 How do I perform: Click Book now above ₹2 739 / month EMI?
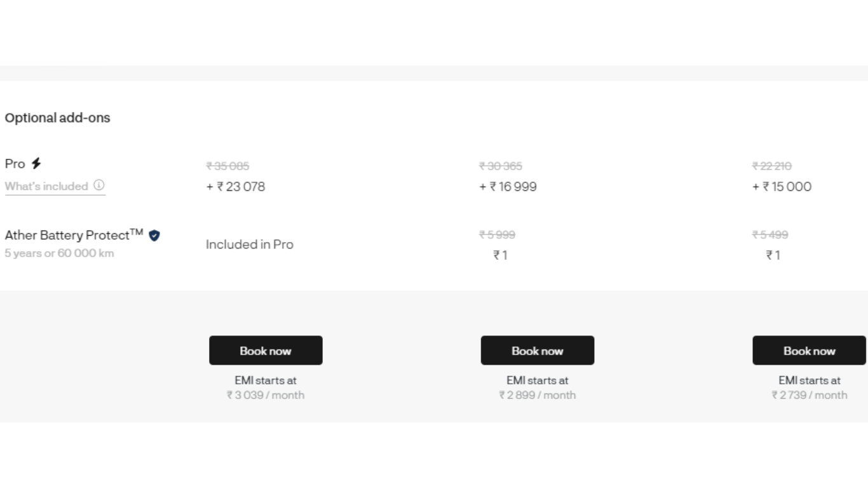pos(809,350)
